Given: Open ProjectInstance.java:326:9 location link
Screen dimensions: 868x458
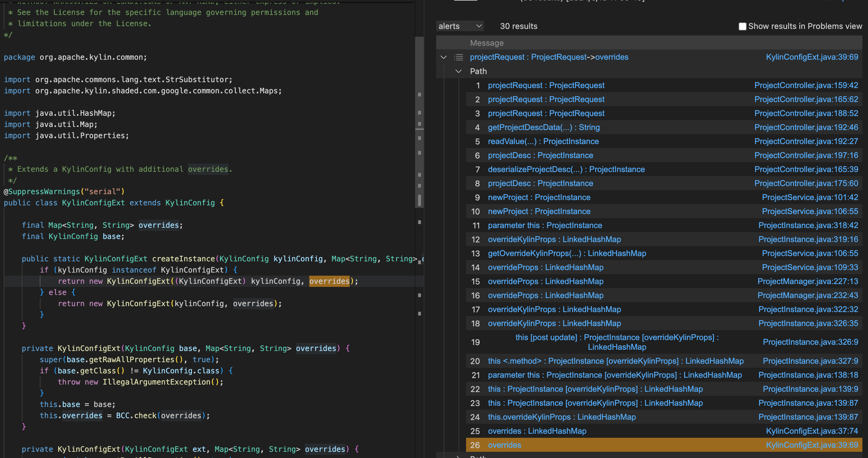Looking at the screenshot, I should [810, 342].
